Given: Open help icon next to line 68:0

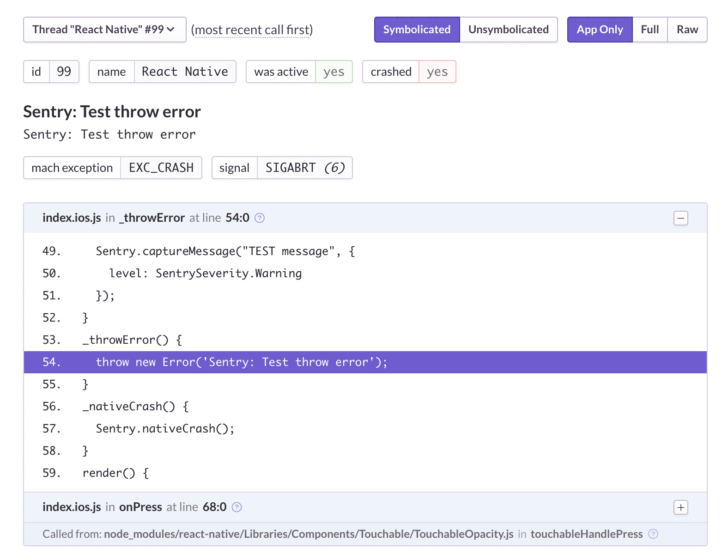Looking at the screenshot, I should click(x=237, y=507).
